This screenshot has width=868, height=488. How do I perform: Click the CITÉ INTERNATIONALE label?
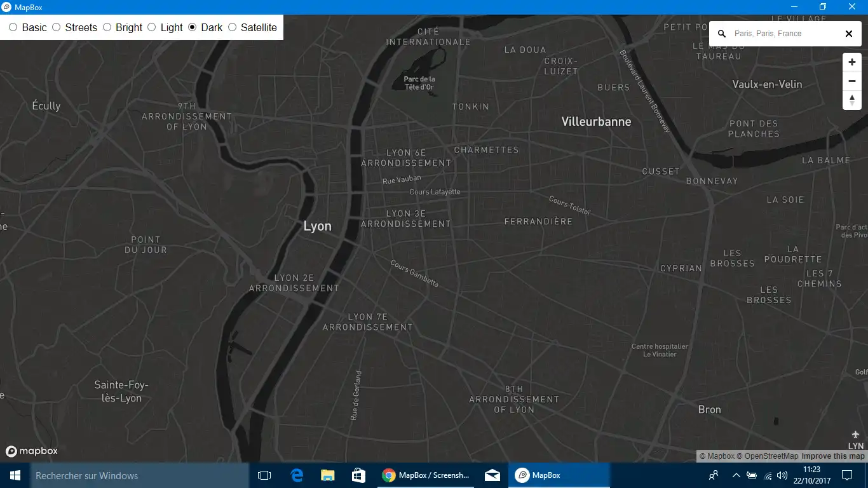point(428,37)
